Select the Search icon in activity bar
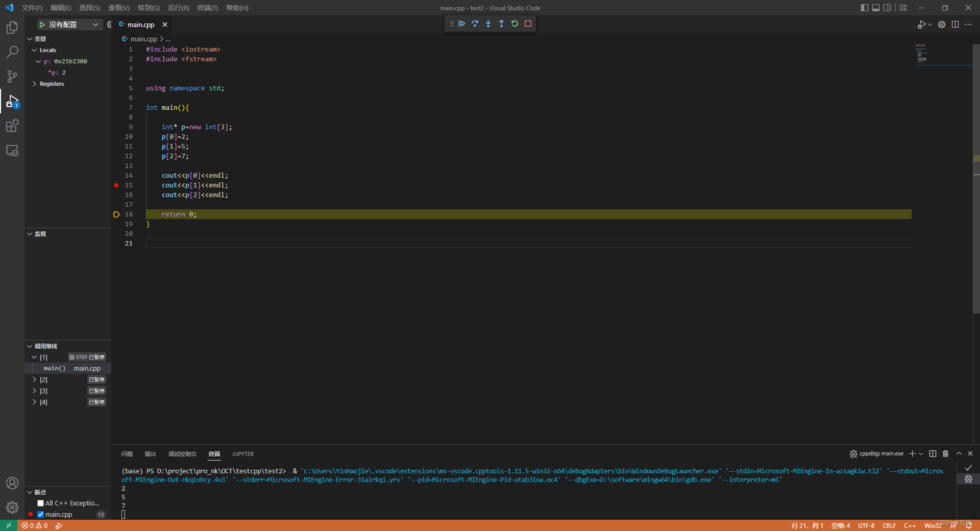The height and width of the screenshot is (531, 980). pos(12,52)
